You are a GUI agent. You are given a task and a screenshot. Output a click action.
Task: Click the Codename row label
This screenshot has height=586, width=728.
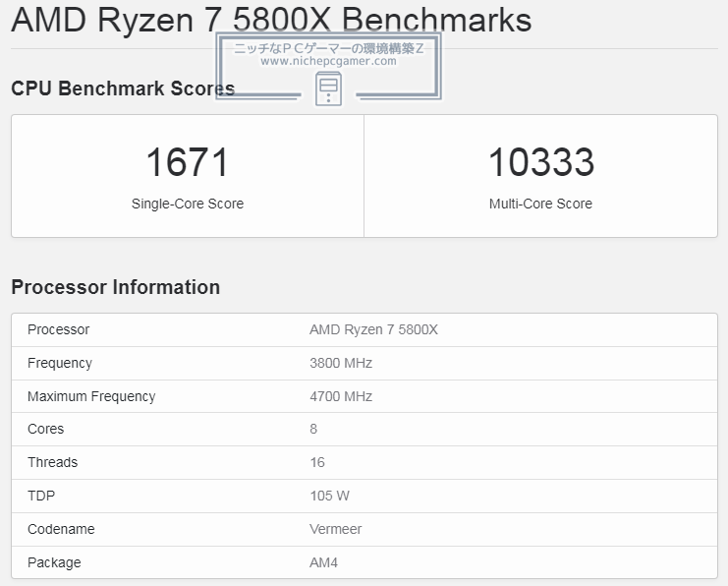point(61,529)
